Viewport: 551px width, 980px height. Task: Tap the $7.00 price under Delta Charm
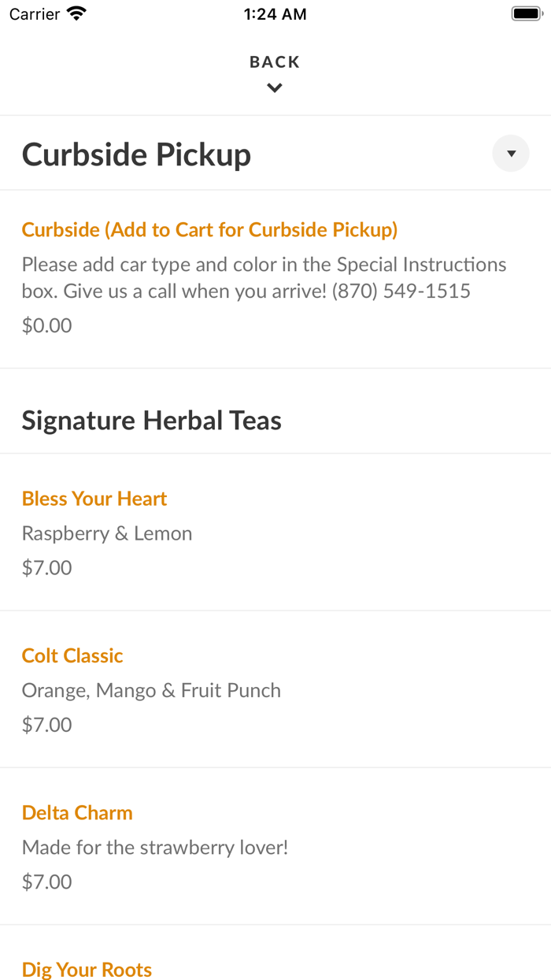[46, 881]
